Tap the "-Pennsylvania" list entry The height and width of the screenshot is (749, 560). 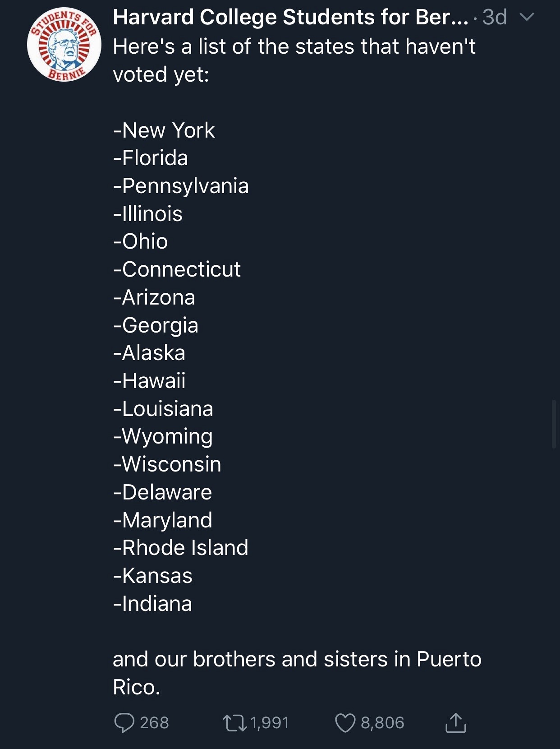click(x=181, y=186)
